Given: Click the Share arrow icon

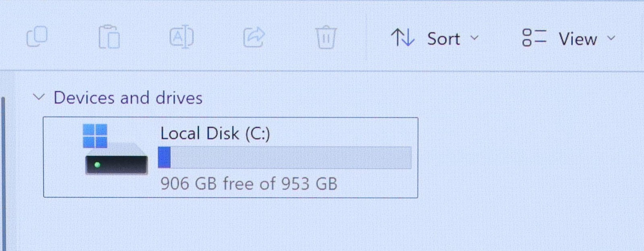Looking at the screenshot, I should click(254, 37).
